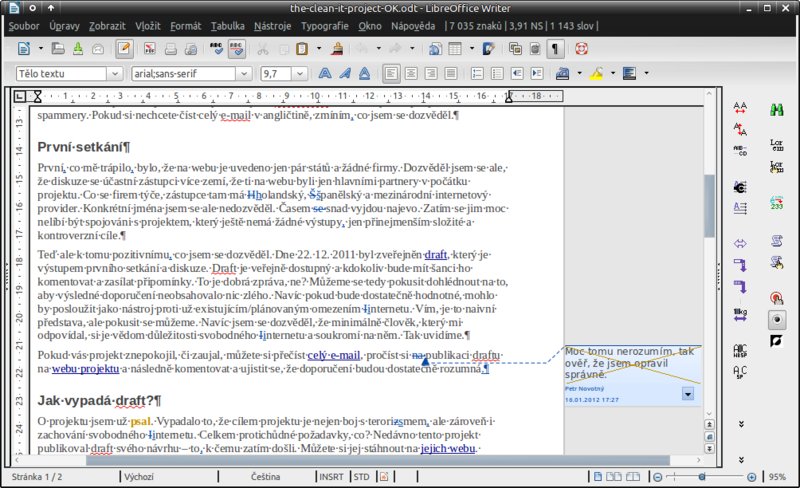The width and height of the screenshot is (800, 488).
Task: Follow the 'jejich webu' hyperlink
Action: (x=448, y=448)
